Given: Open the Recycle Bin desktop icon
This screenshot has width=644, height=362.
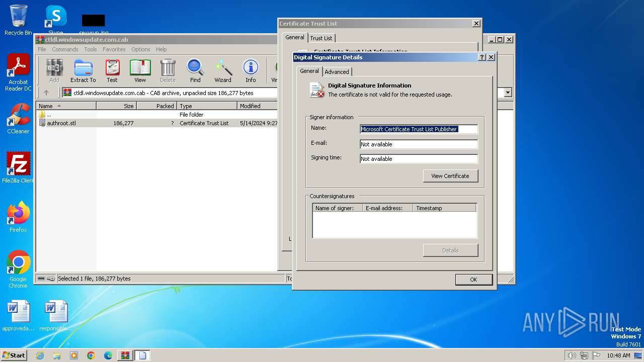Looking at the screenshot, I should click(18, 20).
